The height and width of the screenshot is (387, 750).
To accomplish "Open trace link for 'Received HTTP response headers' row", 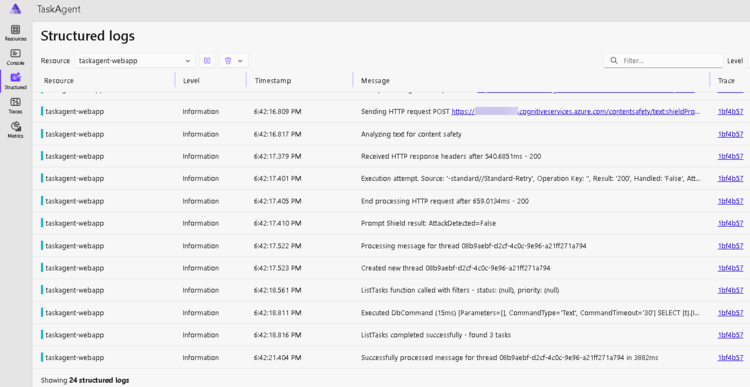I will 730,156.
